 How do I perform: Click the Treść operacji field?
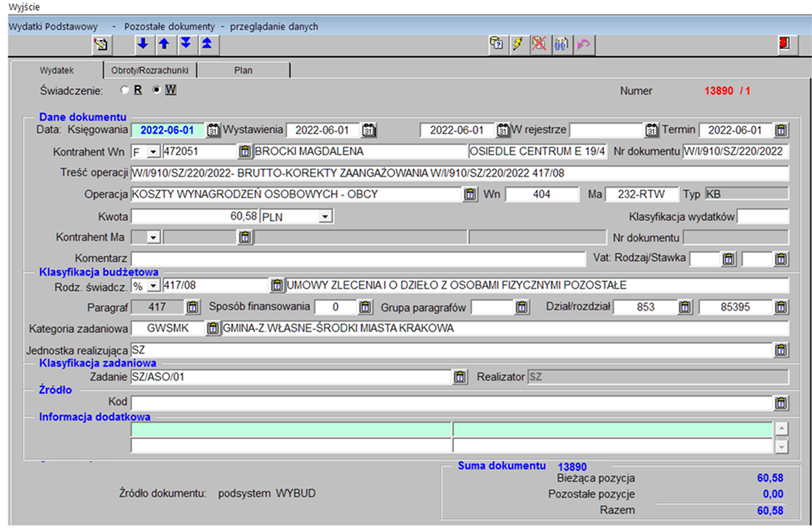(x=460, y=173)
